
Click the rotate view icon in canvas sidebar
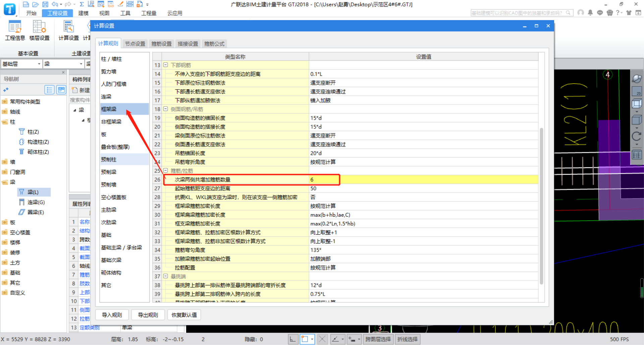[x=636, y=136]
